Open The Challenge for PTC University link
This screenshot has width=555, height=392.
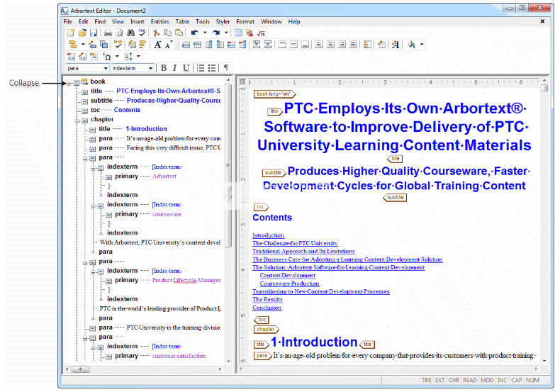pyautogui.click(x=295, y=244)
